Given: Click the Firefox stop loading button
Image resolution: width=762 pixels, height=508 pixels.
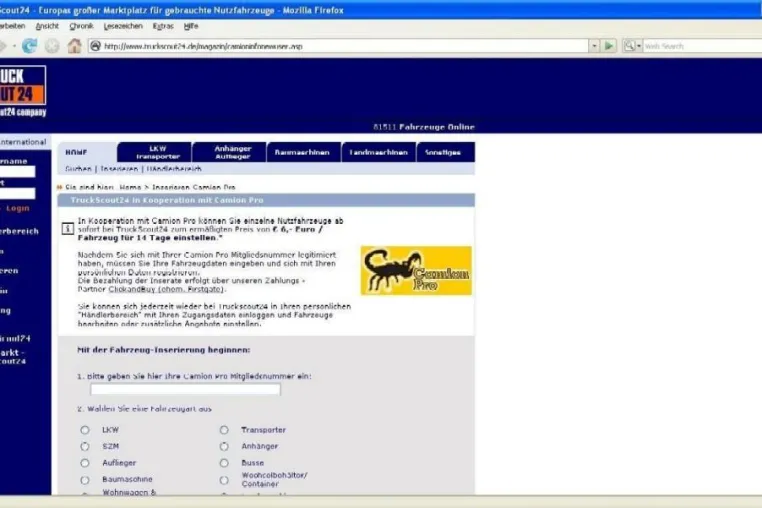Looking at the screenshot, I should point(52,46).
